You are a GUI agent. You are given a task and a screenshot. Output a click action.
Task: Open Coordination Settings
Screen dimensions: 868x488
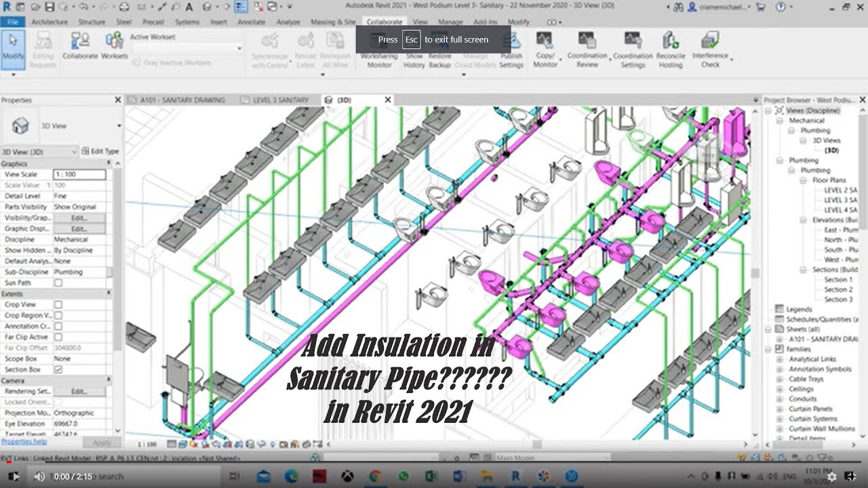633,49
